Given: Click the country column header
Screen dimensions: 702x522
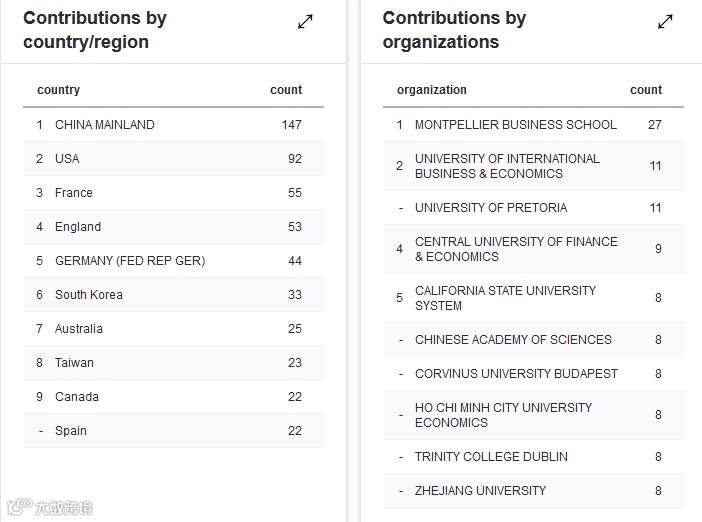Looking at the screenshot, I should click(x=58, y=90).
